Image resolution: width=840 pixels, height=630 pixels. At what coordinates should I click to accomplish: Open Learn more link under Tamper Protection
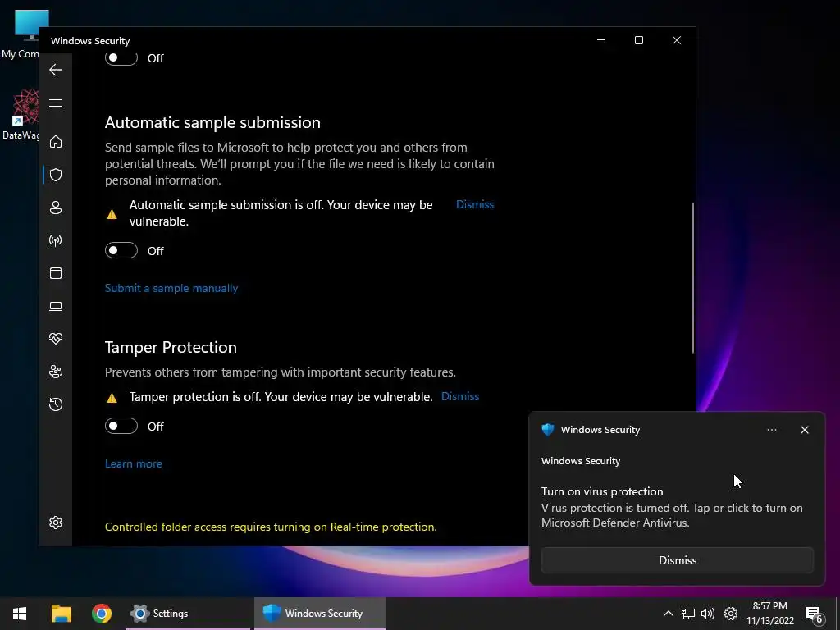click(x=134, y=464)
